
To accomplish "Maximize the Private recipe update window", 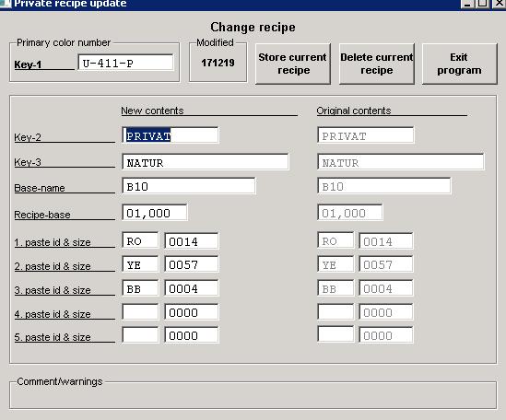I will (x=482, y=4).
